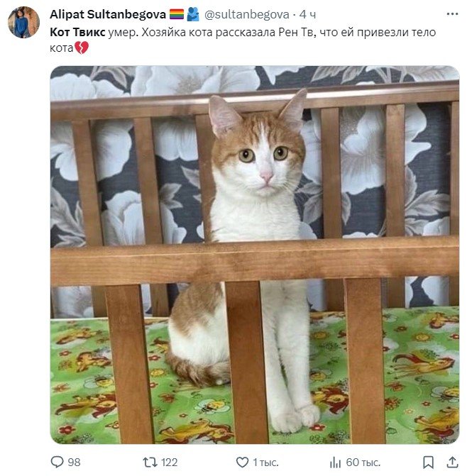This screenshot has width=472, height=476.
Task: Open the @sultanbegova handle link
Action: (246, 14)
